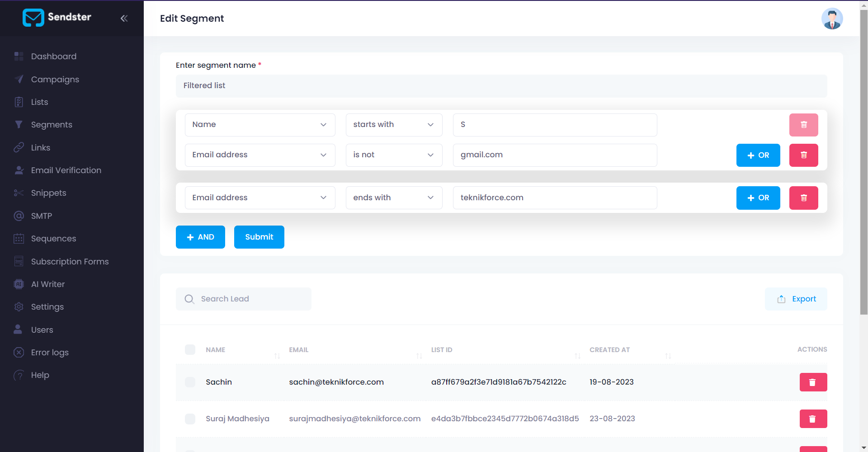Collapse the sidebar with double-chevron icon

[x=124, y=18]
